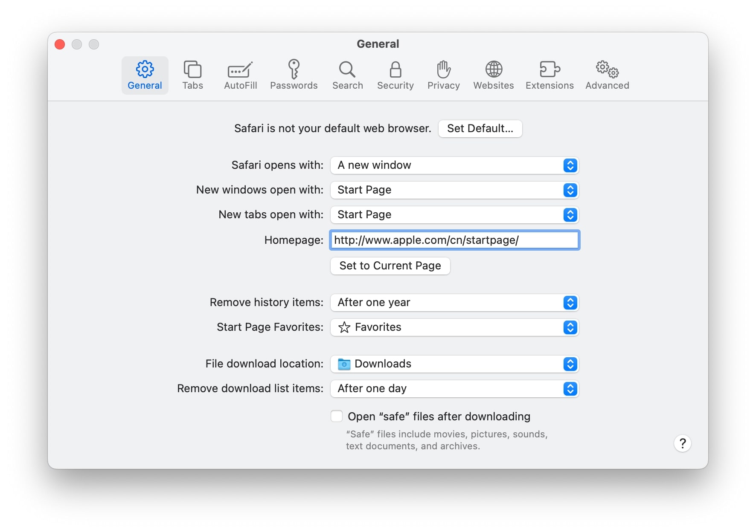This screenshot has height=532, width=756.
Task: Change 'Remove history items' dropdown
Action: (x=454, y=303)
